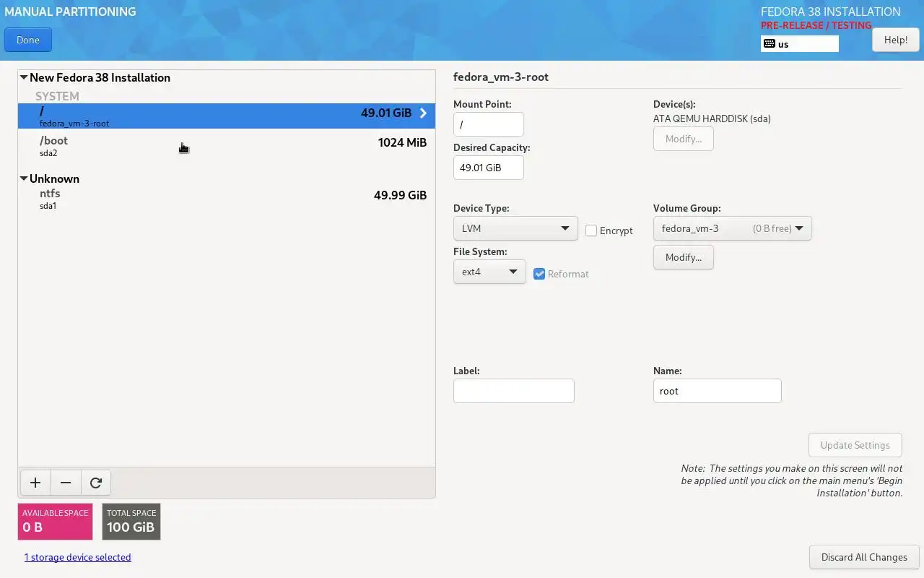Open the Device Type LVM dropdown
This screenshot has height=578, width=924.
point(515,228)
